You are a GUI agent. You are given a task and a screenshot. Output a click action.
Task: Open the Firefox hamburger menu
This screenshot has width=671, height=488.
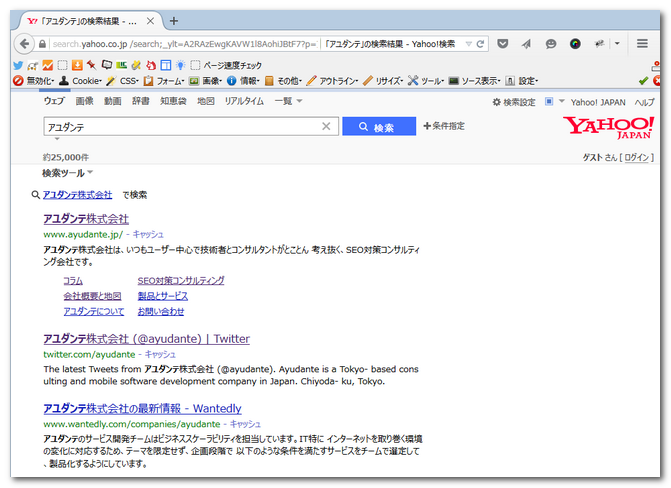coord(642,44)
